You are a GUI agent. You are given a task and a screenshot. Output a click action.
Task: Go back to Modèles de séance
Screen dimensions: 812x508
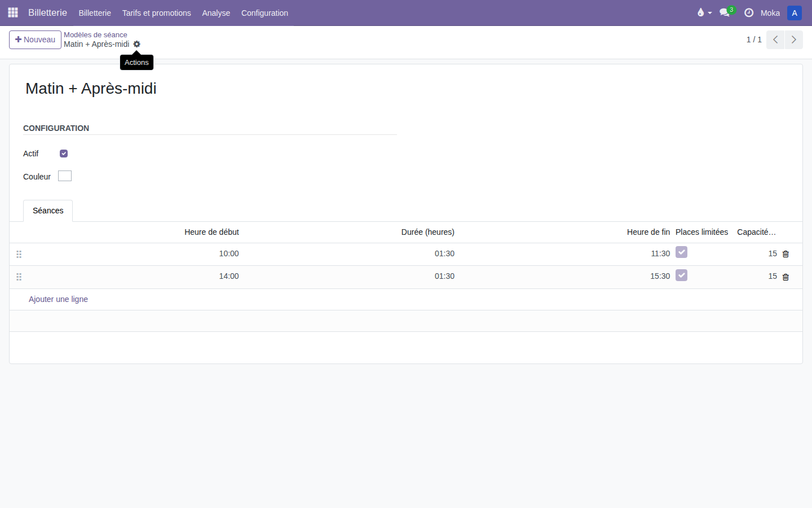95,34
